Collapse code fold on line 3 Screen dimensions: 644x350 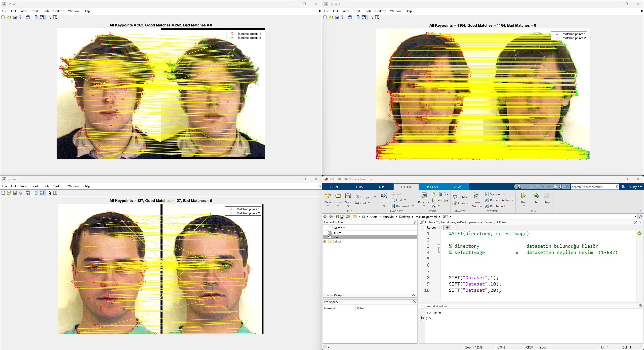(438, 246)
